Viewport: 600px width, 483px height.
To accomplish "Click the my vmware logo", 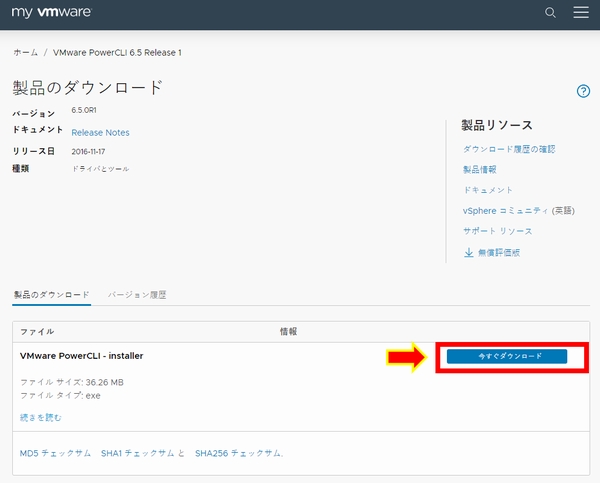I will click(52, 12).
